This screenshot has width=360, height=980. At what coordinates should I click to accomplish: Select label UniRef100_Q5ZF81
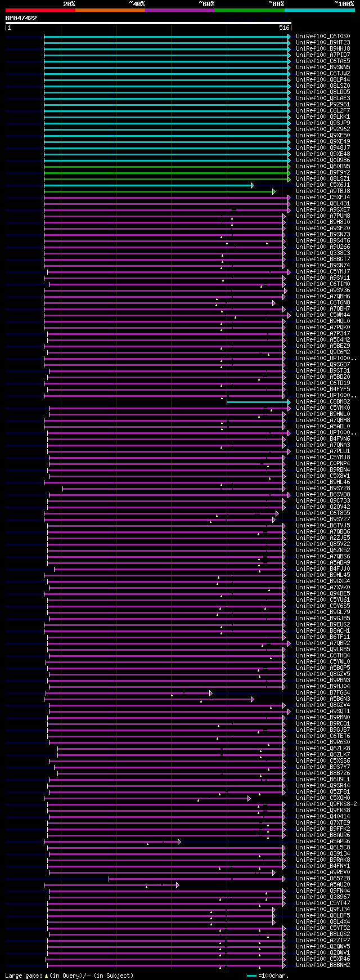tap(323, 792)
